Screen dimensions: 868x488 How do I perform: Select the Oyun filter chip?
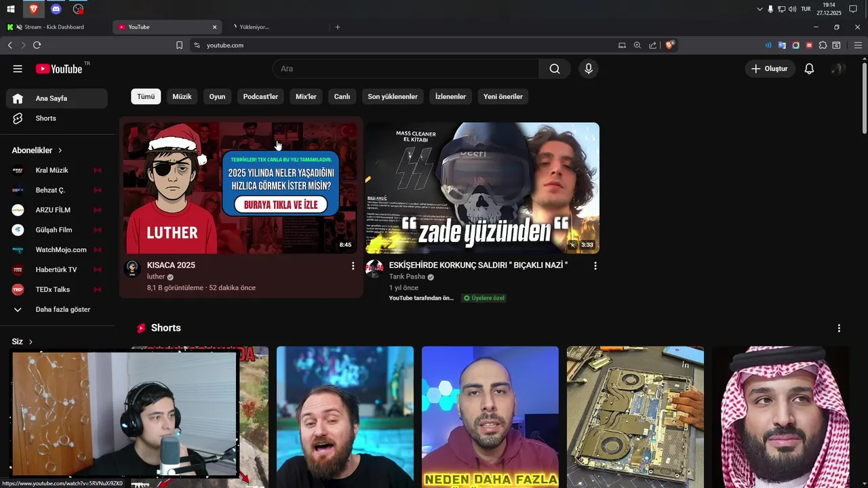(x=217, y=97)
